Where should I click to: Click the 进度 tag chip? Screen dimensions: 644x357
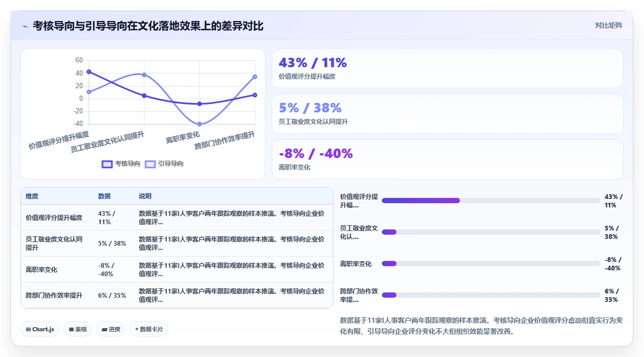111,329
